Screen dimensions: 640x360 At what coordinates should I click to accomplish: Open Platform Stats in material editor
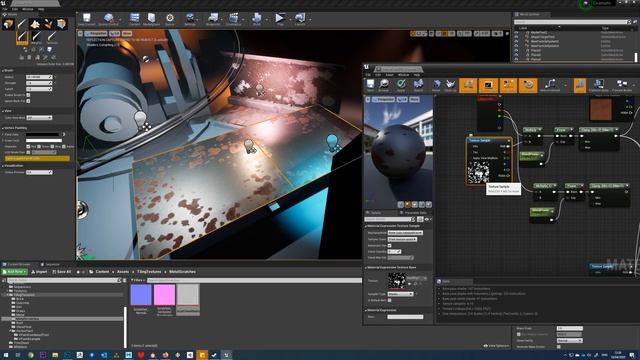point(599,85)
